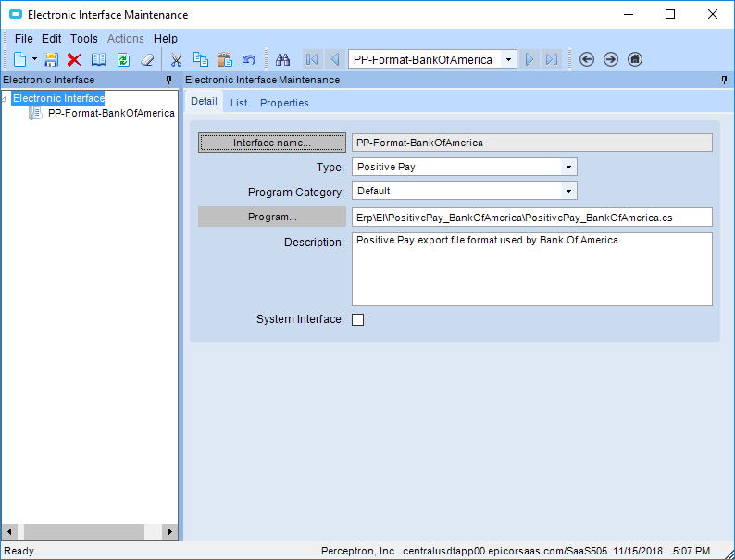Open the File menu
This screenshot has height=560, width=735.
tap(23, 39)
